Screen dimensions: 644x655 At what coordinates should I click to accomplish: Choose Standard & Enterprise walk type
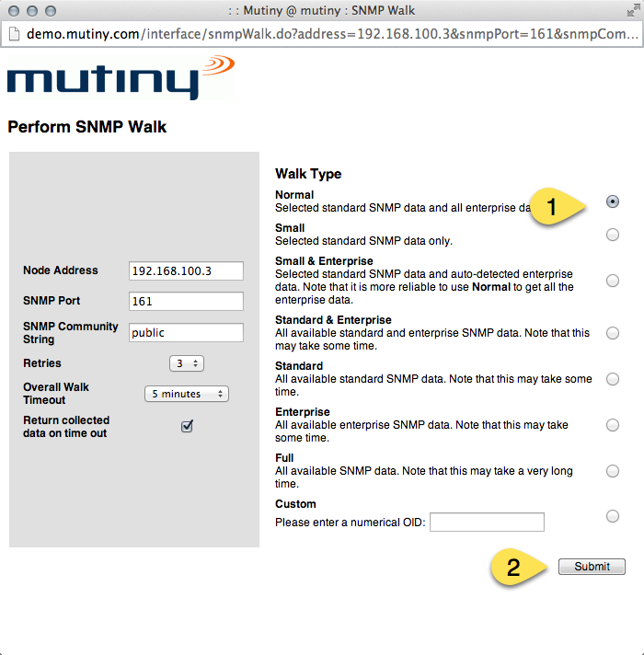[612, 333]
